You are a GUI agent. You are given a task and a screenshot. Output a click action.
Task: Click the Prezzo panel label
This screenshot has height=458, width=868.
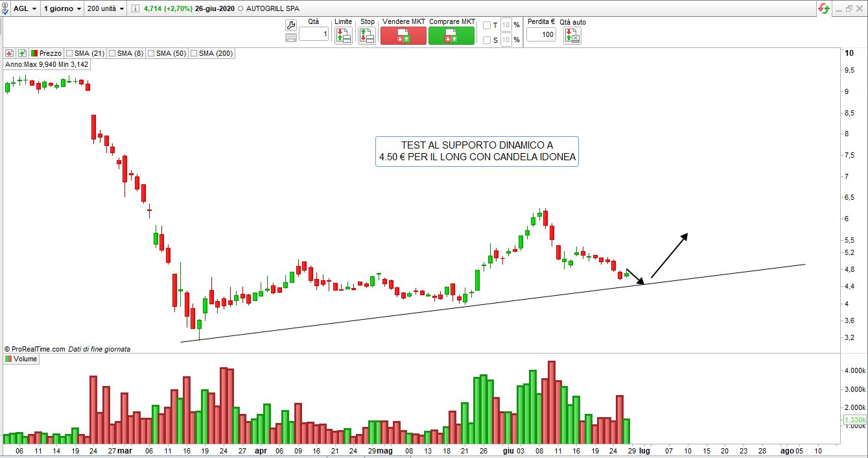pyautogui.click(x=50, y=53)
